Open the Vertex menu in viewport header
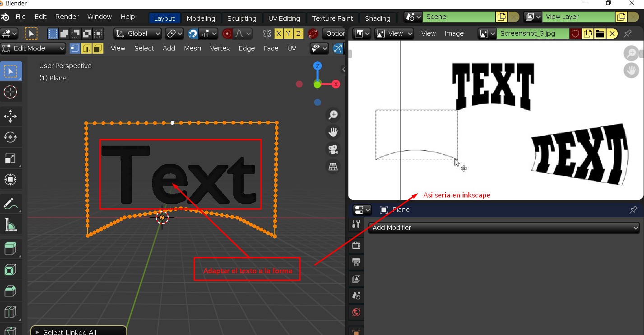Screen dimensions: 644x335 (220, 48)
